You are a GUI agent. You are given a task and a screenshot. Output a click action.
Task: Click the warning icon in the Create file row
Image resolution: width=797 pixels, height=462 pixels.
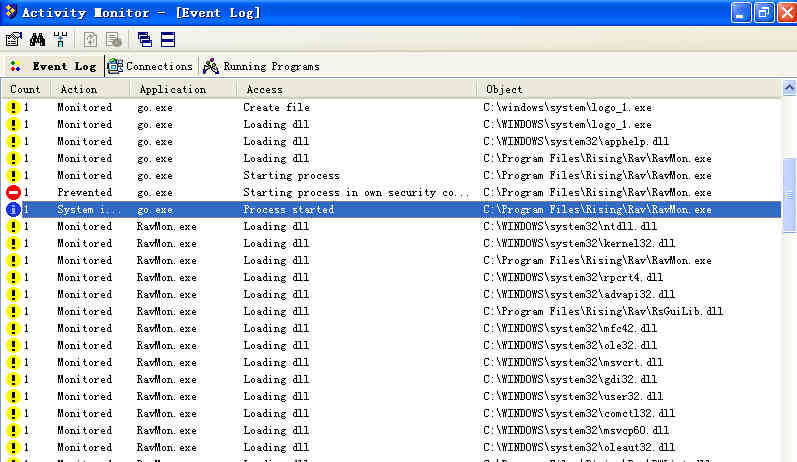click(13, 107)
